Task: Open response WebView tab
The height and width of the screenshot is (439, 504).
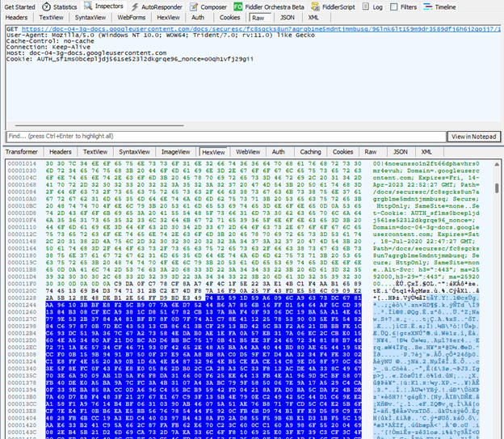Action: click(248, 151)
